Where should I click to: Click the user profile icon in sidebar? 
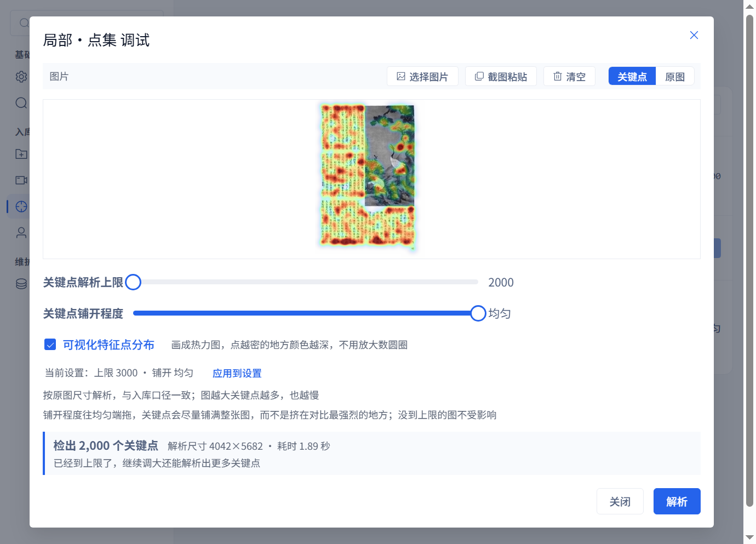click(x=21, y=233)
